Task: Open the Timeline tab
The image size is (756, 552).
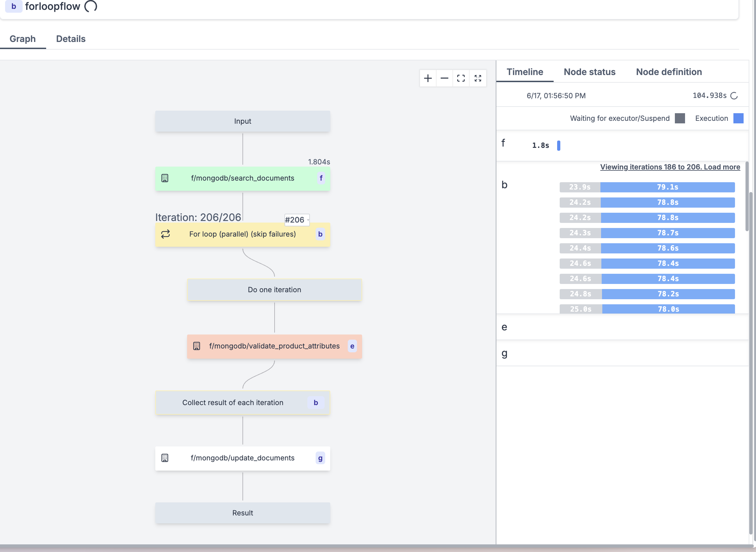Action: pyautogui.click(x=525, y=72)
